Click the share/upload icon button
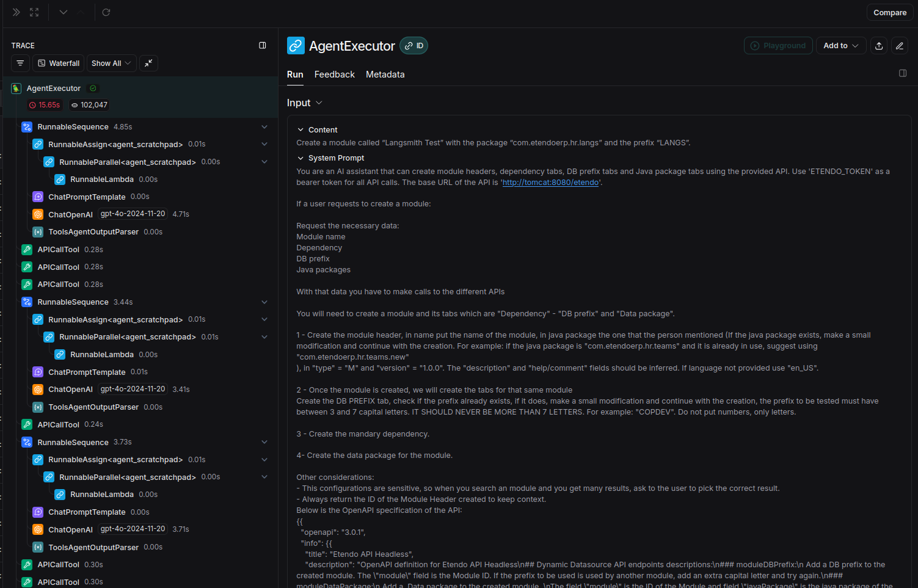The image size is (918, 588). (x=879, y=46)
